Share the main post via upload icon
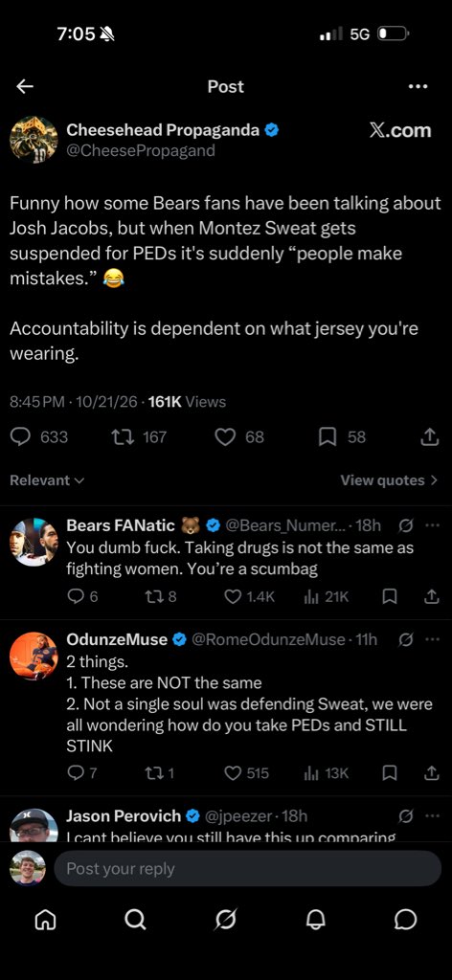Viewport: 452px width, 980px height. point(429,437)
